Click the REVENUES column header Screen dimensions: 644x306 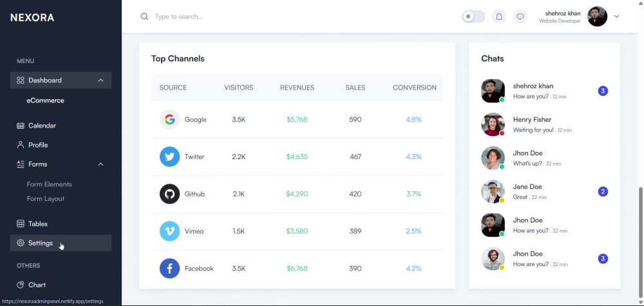297,88
